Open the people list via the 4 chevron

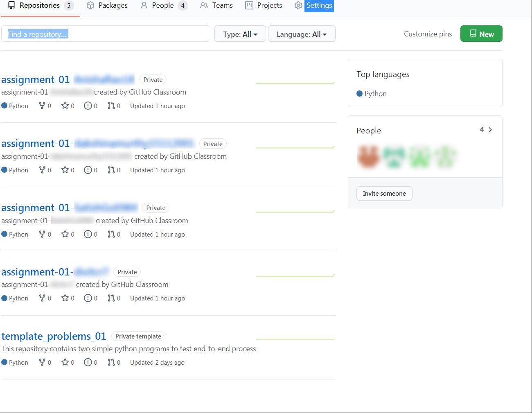click(486, 130)
